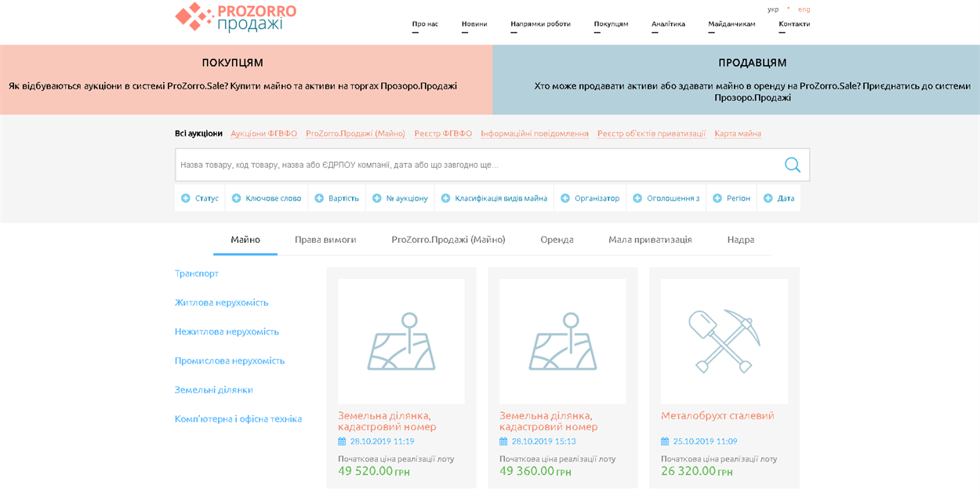980x496 pixels.
Task: Expand the Вартість filter
Action: (336, 198)
